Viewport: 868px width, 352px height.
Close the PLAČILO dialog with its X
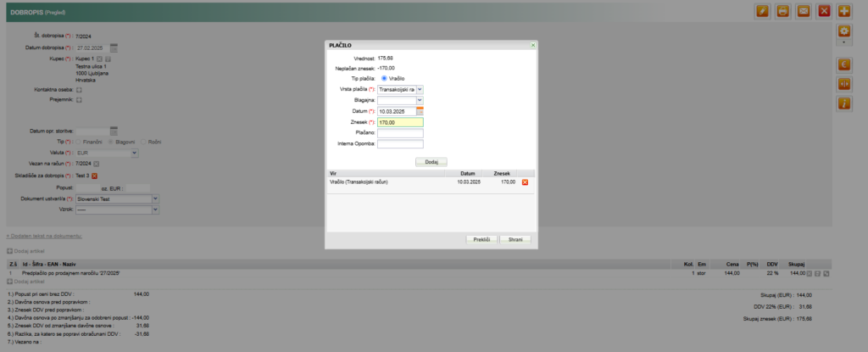pyautogui.click(x=532, y=45)
